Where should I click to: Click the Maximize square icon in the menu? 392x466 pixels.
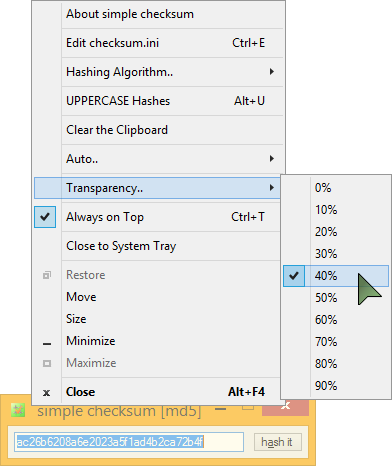[x=47, y=363]
